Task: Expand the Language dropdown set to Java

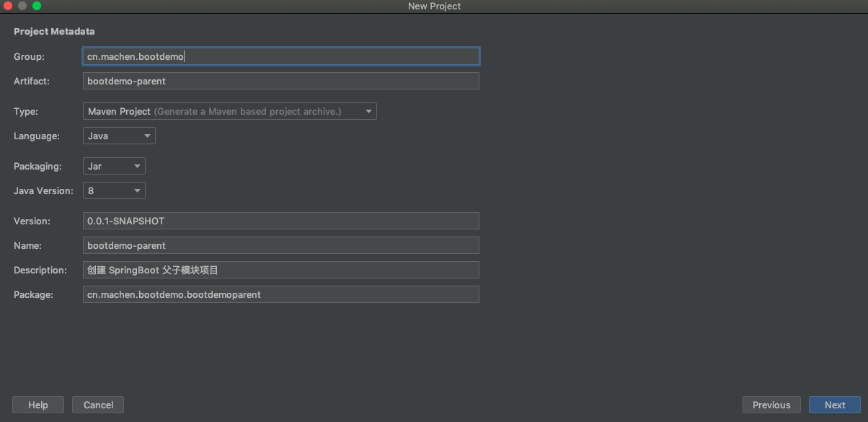Action: [x=119, y=136]
